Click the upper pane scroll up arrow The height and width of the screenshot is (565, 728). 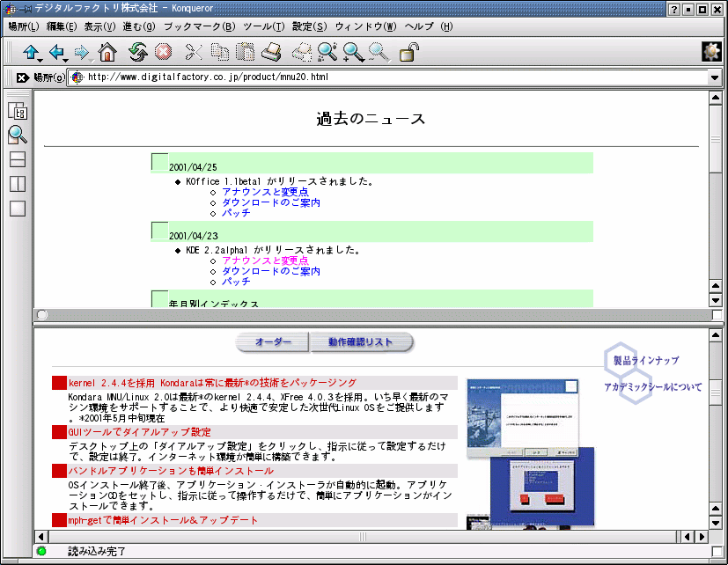pyautogui.click(x=716, y=98)
